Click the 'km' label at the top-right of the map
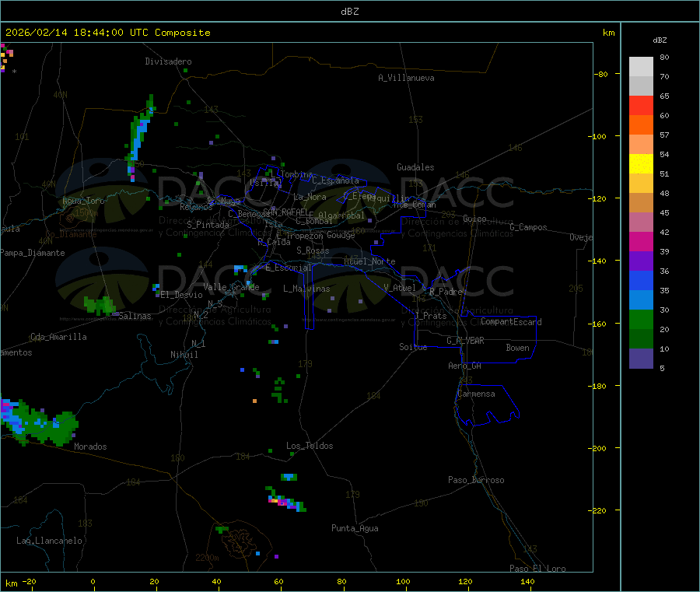The height and width of the screenshot is (592, 700). (x=608, y=33)
